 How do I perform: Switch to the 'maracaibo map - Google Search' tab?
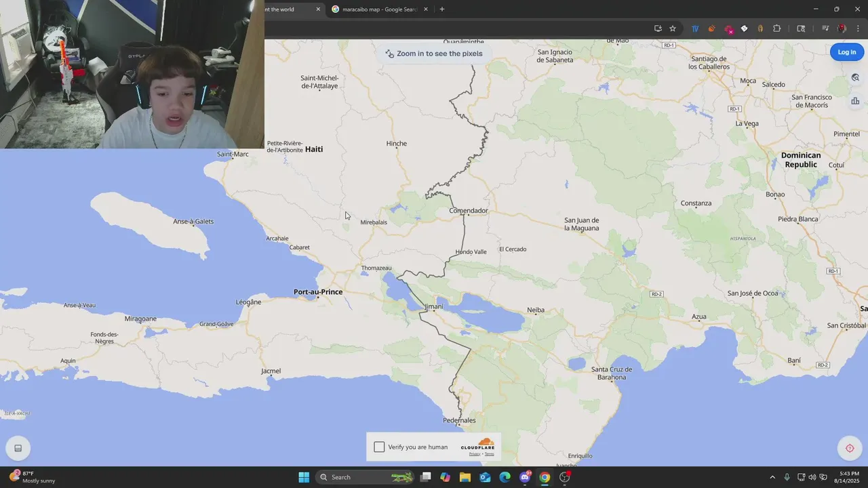pyautogui.click(x=380, y=9)
